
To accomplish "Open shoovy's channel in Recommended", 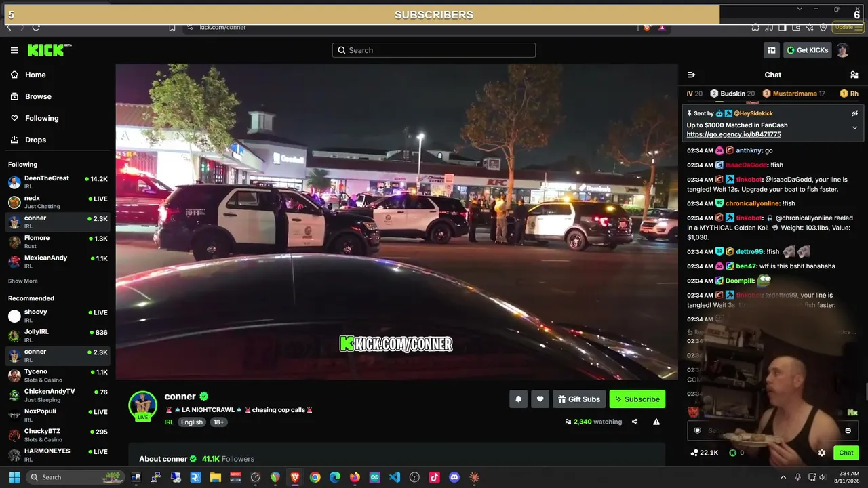I will pos(58,316).
